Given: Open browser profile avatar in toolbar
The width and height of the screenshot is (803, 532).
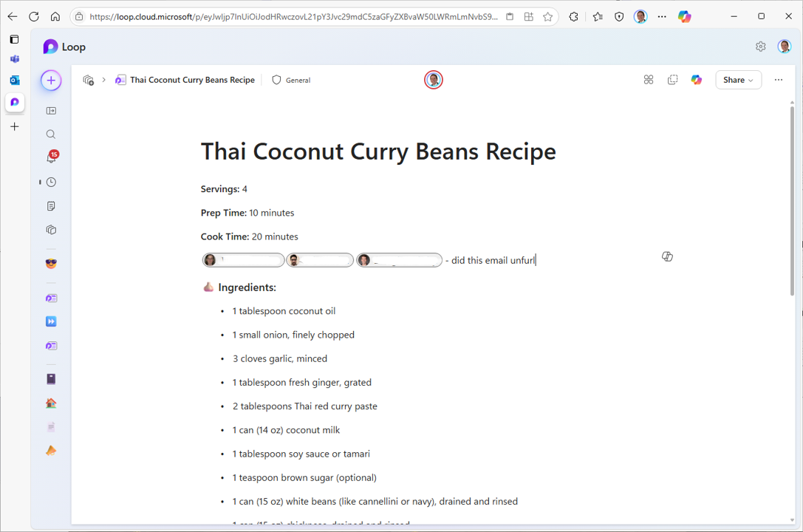Looking at the screenshot, I should click(640, 16).
